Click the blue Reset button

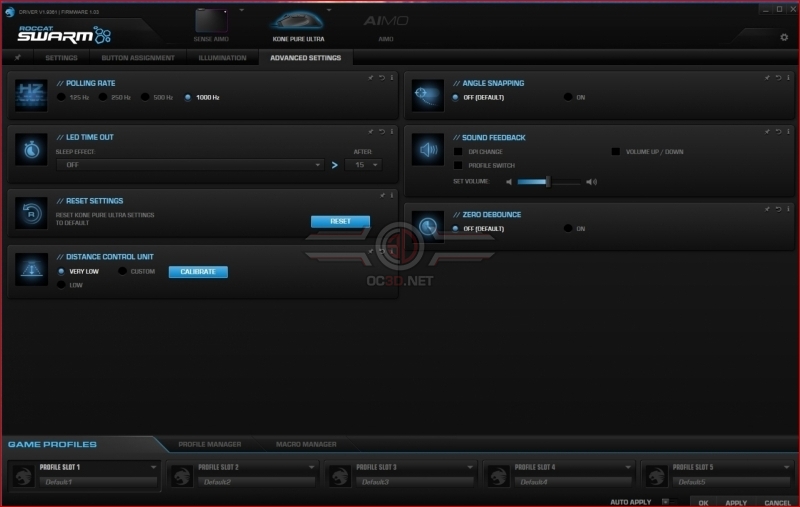coord(340,221)
